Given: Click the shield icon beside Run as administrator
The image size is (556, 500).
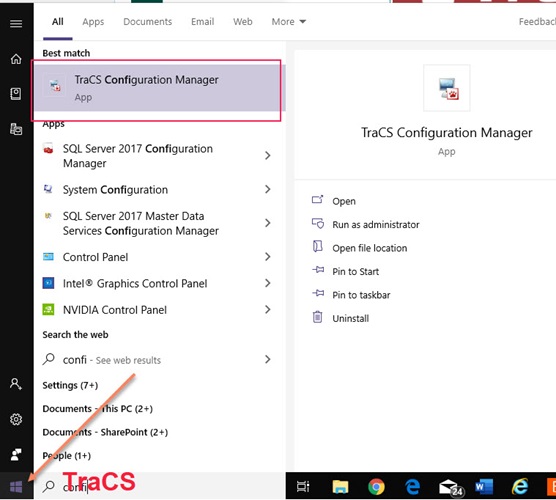Looking at the screenshot, I should click(318, 223).
